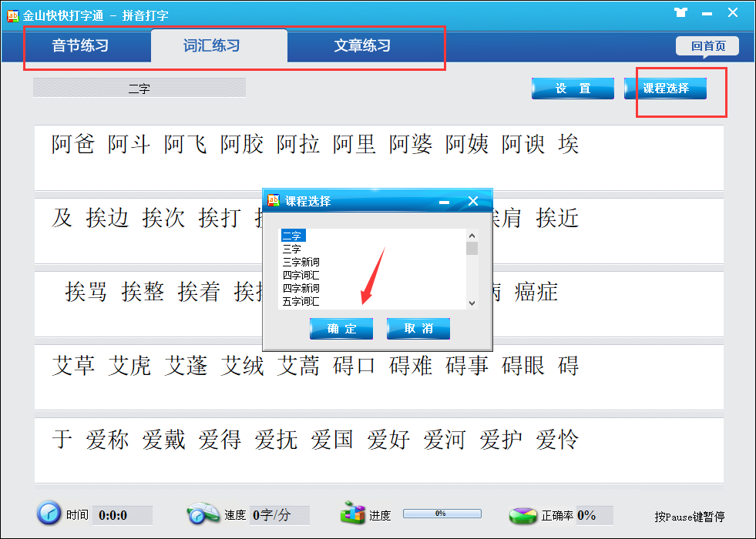This screenshot has width=756, height=539.
Task: Click the turtle speed icon
Action: [203, 514]
